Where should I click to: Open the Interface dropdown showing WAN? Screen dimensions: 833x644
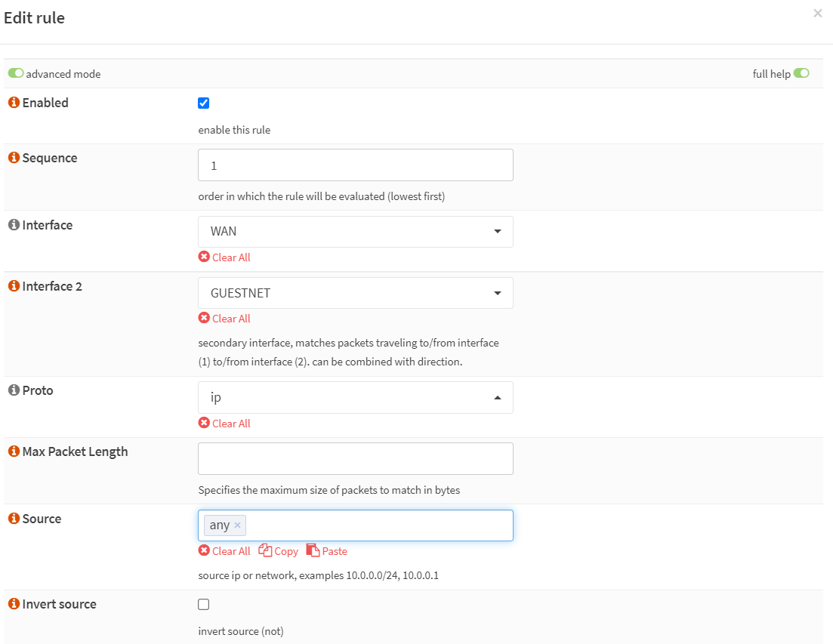355,232
